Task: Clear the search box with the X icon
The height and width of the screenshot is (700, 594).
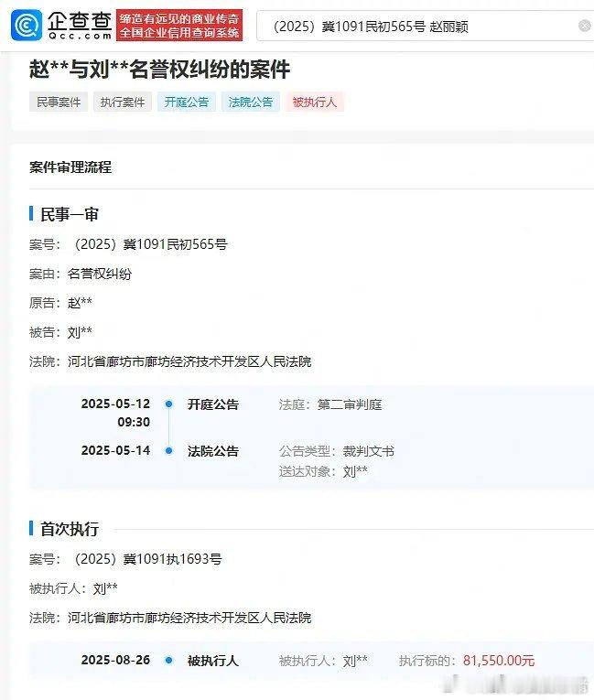Action: (x=584, y=26)
